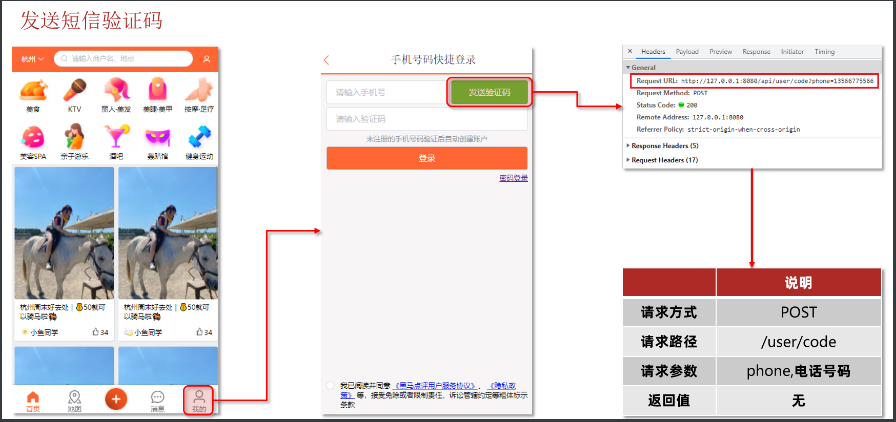Click the /user/code table cell
Viewport: 896px width, 422px height.
(798, 342)
